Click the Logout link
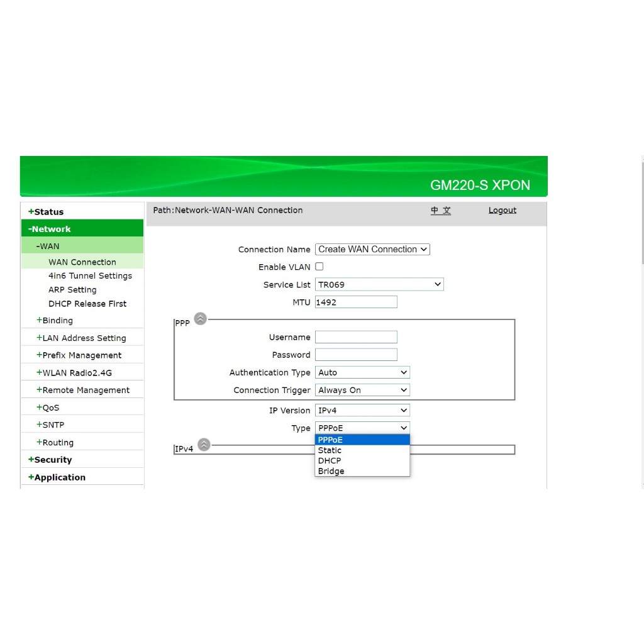 pyautogui.click(x=502, y=211)
